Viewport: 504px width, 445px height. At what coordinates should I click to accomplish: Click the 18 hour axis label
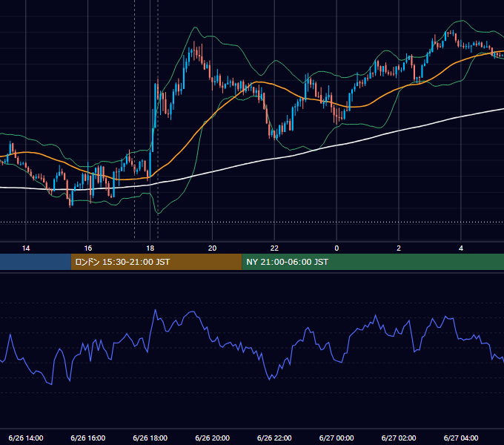click(150, 248)
